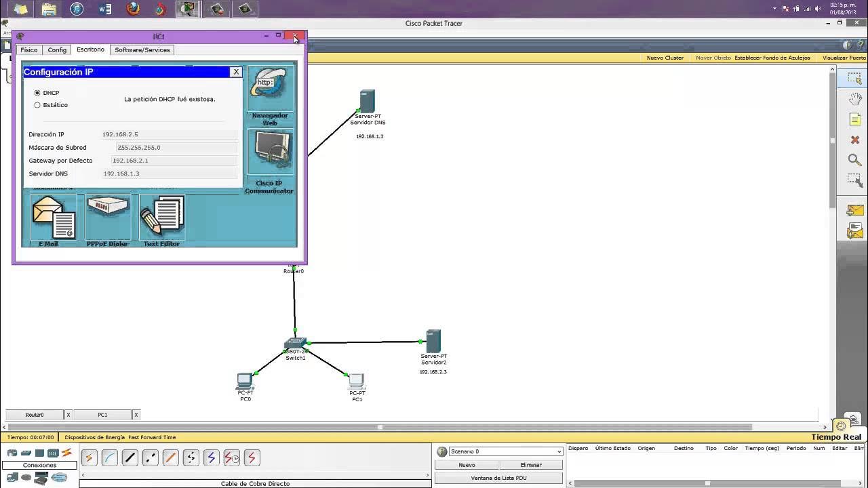Close the Configuración IP dialog with X
The height and width of the screenshot is (488, 868).
pos(236,72)
